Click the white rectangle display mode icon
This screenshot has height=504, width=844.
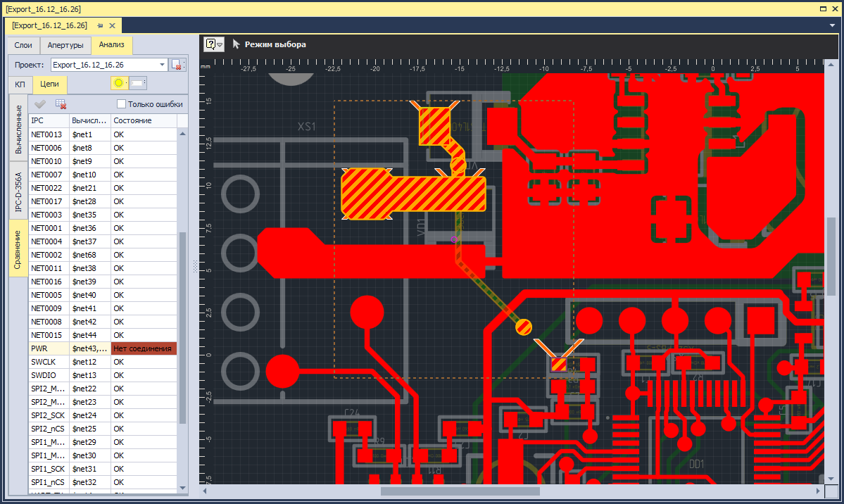pos(138,83)
